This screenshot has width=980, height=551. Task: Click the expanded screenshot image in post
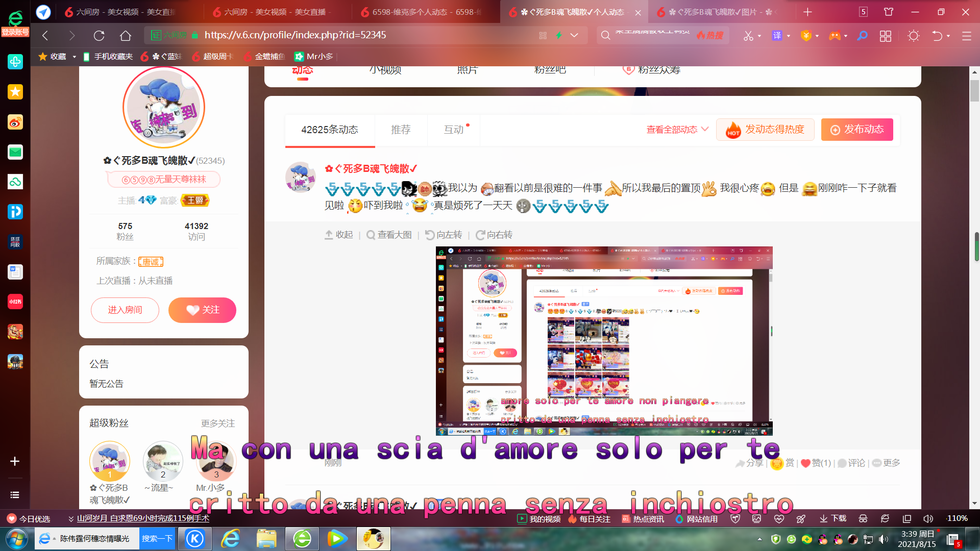[x=604, y=341]
